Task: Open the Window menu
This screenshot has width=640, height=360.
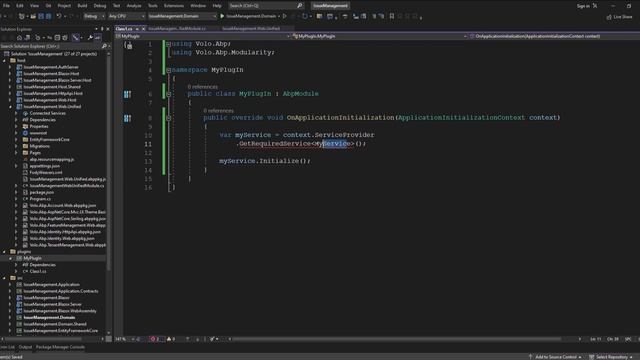Action: (198, 6)
